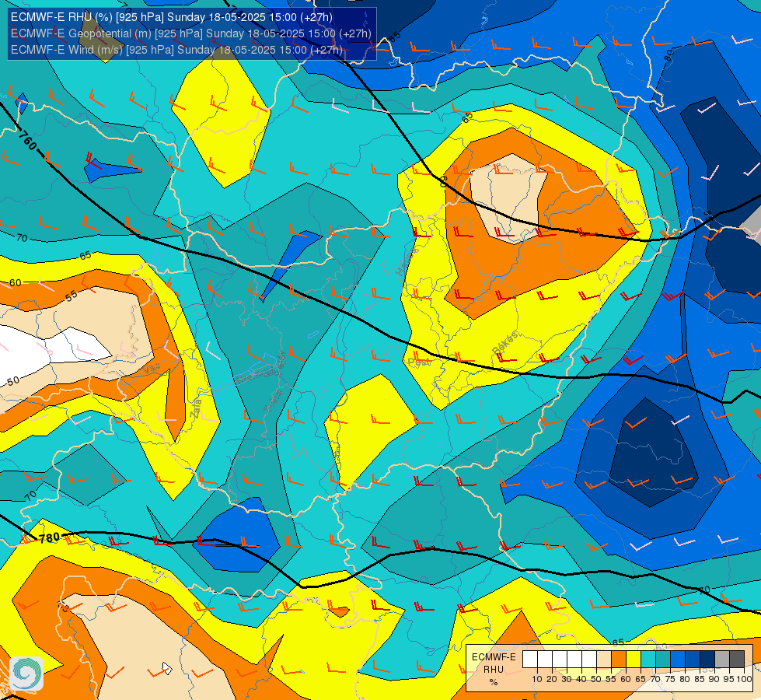Click the bold 760 geopotential contour label
761x700 pixels.
tap(28, 140)
